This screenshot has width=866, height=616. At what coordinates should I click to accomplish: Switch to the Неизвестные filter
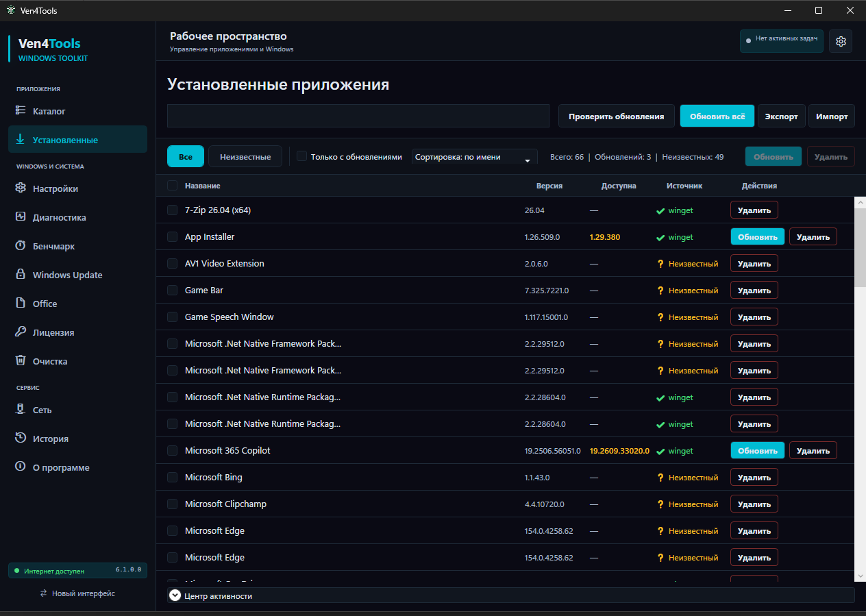pyautogui.click(x=245, y=156)
